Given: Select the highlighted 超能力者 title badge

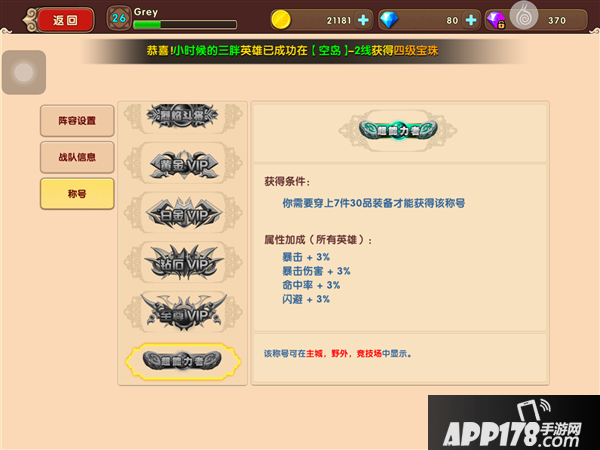Looking at the screenshot, I should [x=183, y=361].
